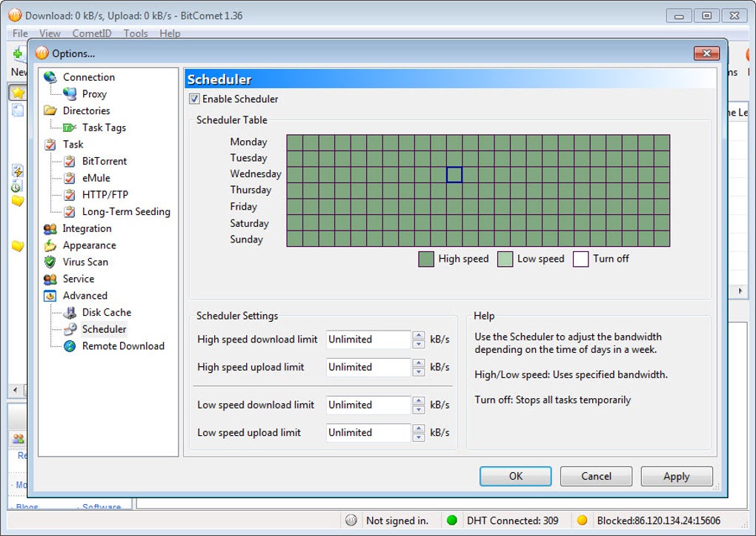Image resolution: width=756 pixels, height=536 pixels.
Task: Click the favorites star icon in main window
Action: (18, 92)
